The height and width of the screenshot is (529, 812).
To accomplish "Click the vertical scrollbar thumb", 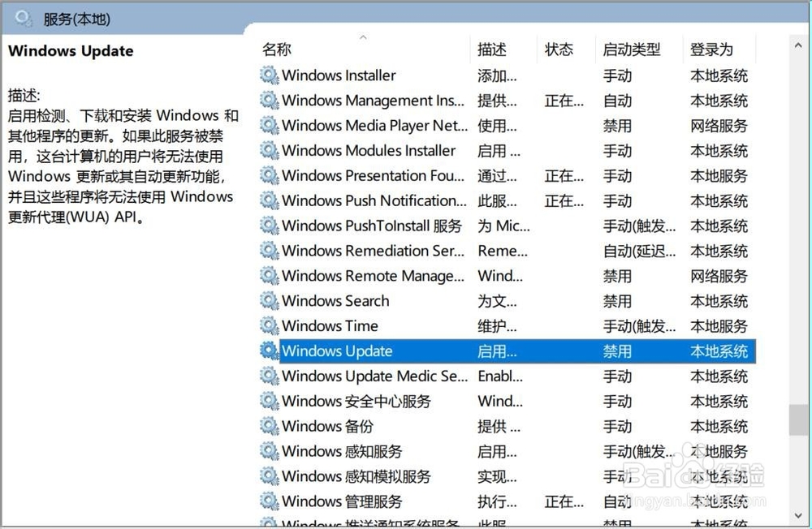I will coord(799,422).
